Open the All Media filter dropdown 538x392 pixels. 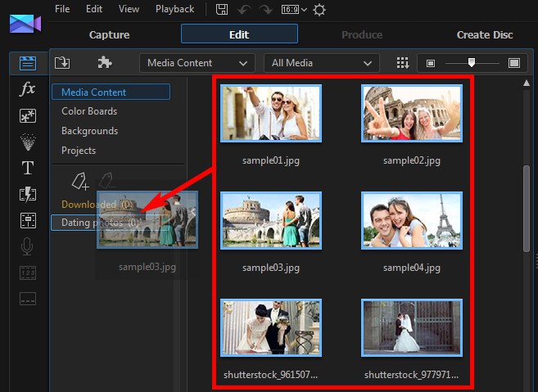[322, 63]
